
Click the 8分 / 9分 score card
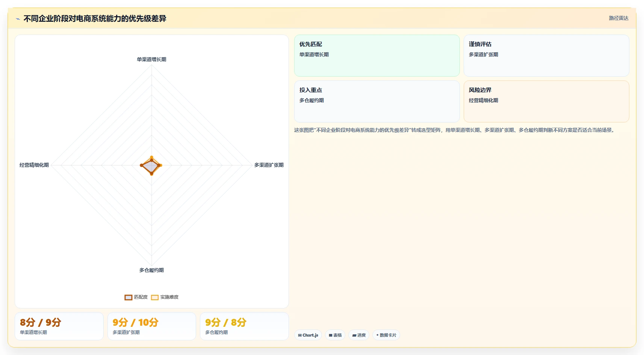(59, 326)
